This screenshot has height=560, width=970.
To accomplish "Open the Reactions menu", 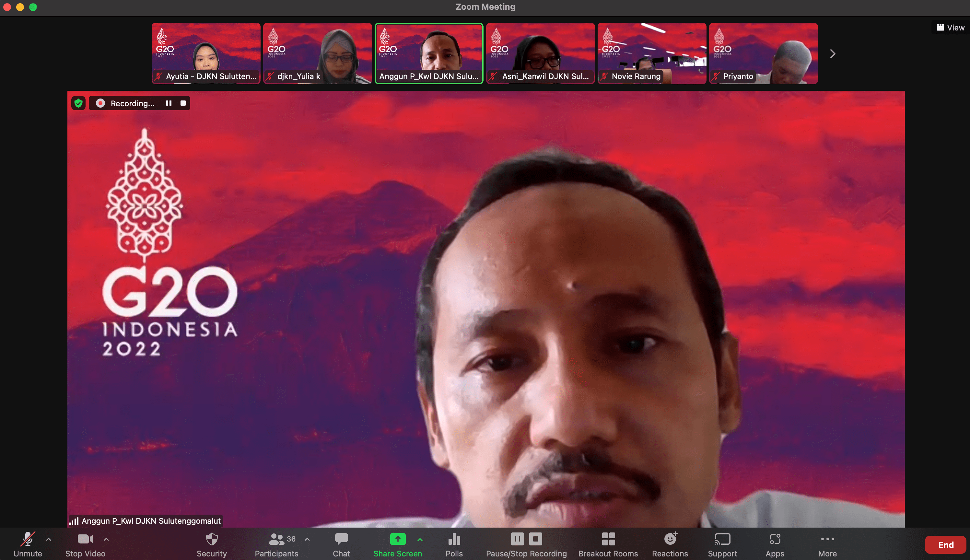I will [x=670, y=539].
